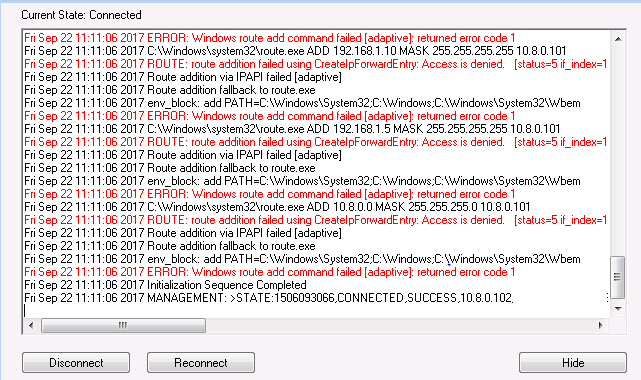Click the first red ERROR log line
641x380 pixels.
(269, 38)
